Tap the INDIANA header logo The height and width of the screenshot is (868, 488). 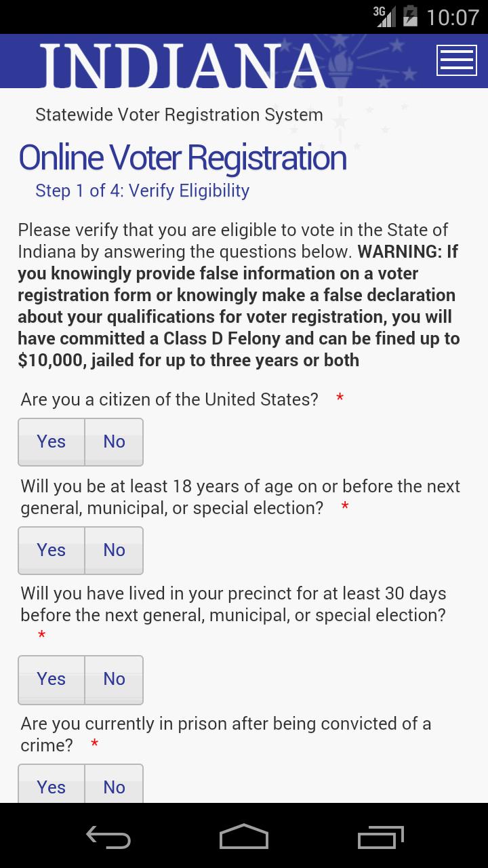click(183, 61)
